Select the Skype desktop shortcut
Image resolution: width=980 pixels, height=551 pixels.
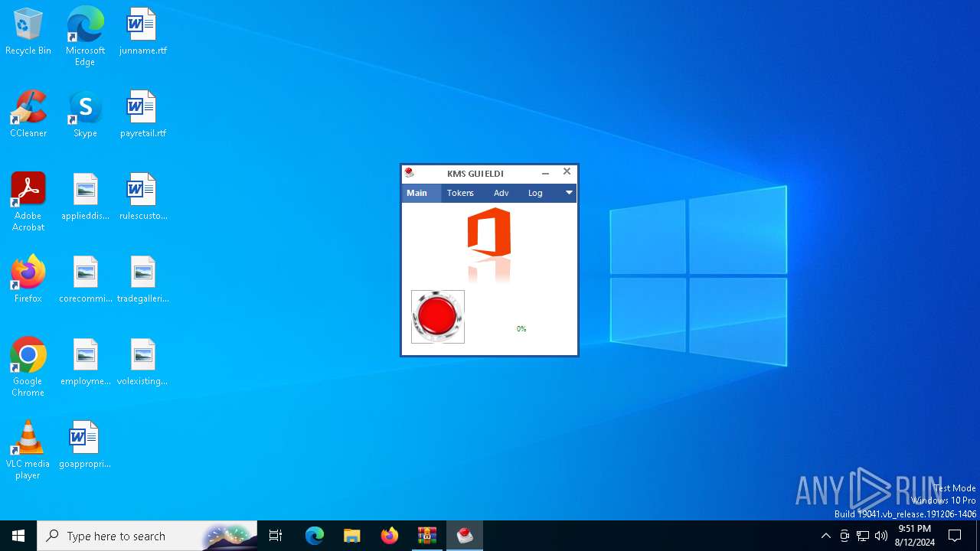[x=85, y=115]
